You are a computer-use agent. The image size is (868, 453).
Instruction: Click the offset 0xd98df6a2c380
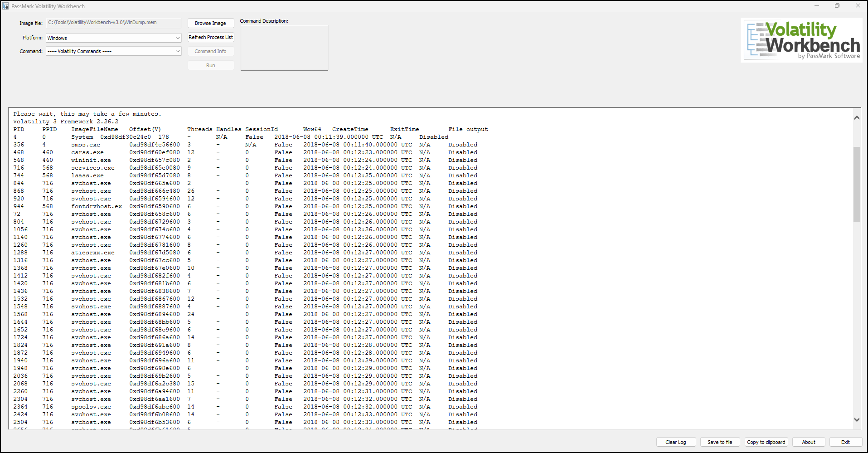point(155,384)
